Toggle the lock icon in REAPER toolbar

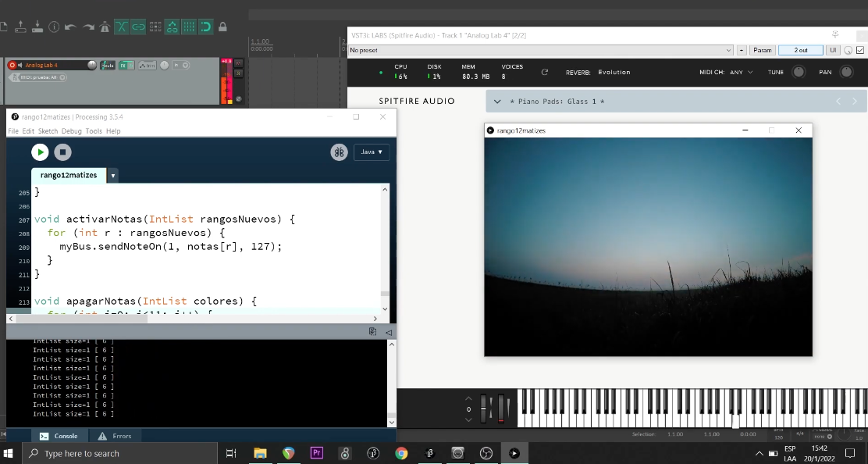tap(222, 27)
